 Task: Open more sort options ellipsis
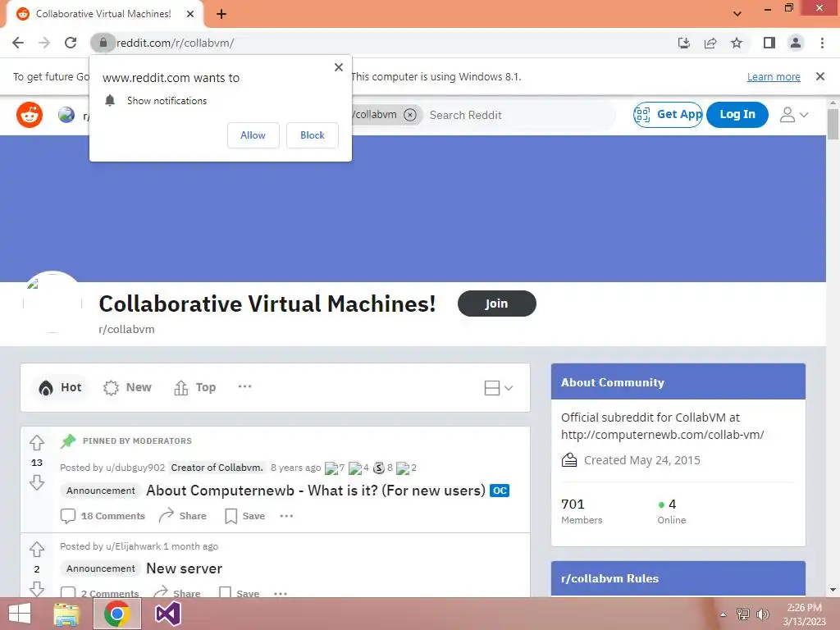[x=244, y=386]
